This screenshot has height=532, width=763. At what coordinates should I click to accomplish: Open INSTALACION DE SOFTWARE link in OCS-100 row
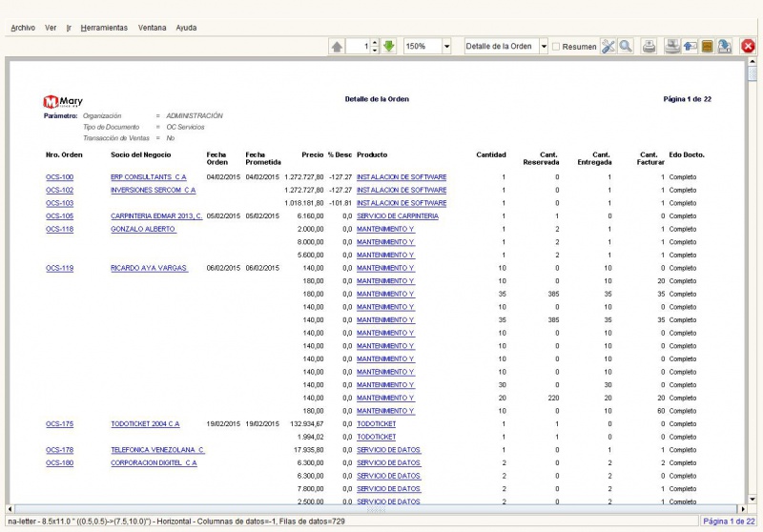(x=402, y=177)
